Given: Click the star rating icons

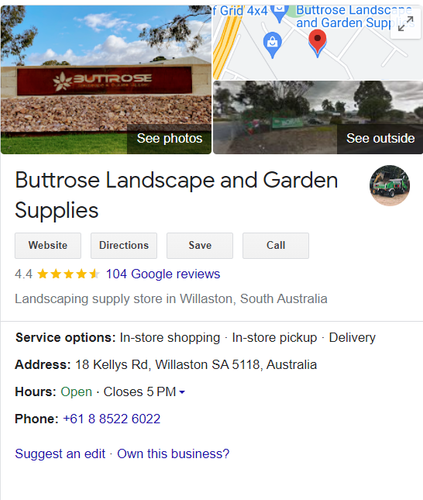Looking at the screenshot, I should 68,274.
